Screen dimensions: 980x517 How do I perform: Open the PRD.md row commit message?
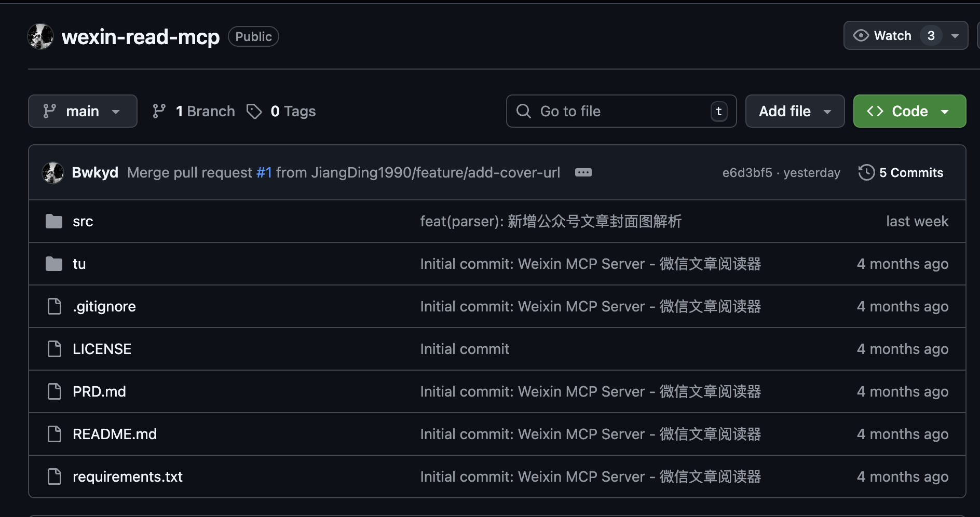[591, 392]
